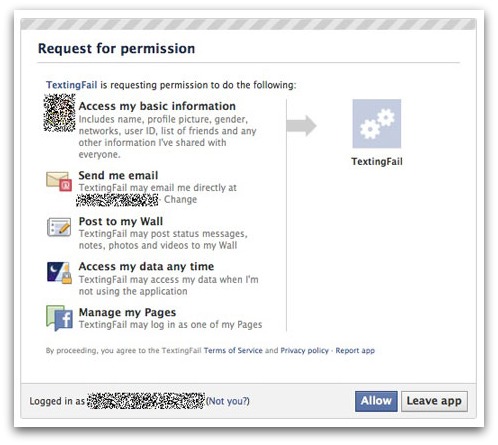
Task: Click the Post to my Wall notepad icon
Action: [x=59, y=227]
